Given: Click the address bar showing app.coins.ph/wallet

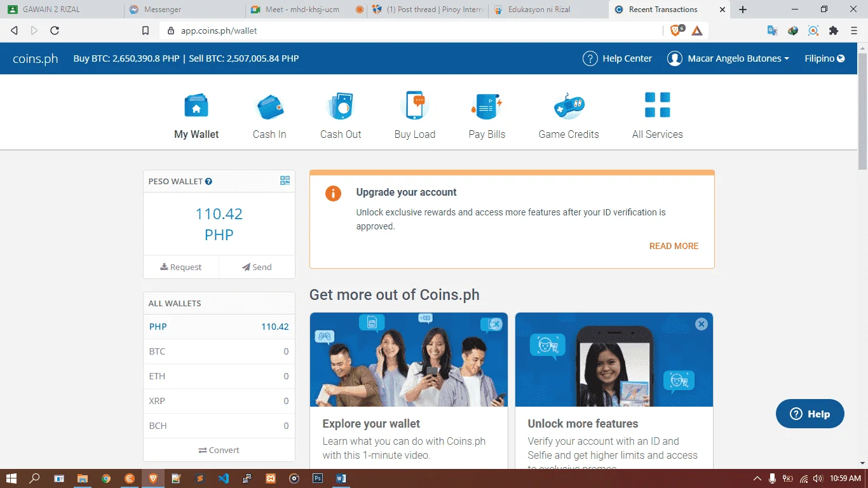Looking at the screenshot, I should pyautogui.click(x=413, y=30).
